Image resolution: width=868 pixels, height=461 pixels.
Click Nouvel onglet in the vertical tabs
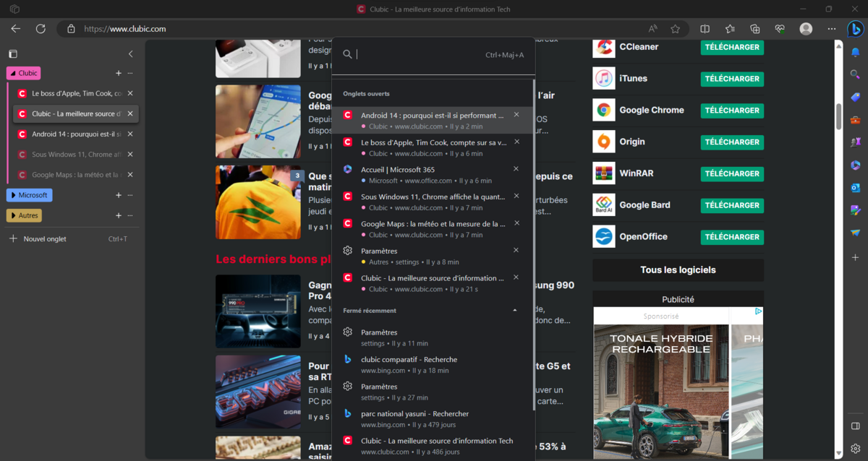pos(69,238)
